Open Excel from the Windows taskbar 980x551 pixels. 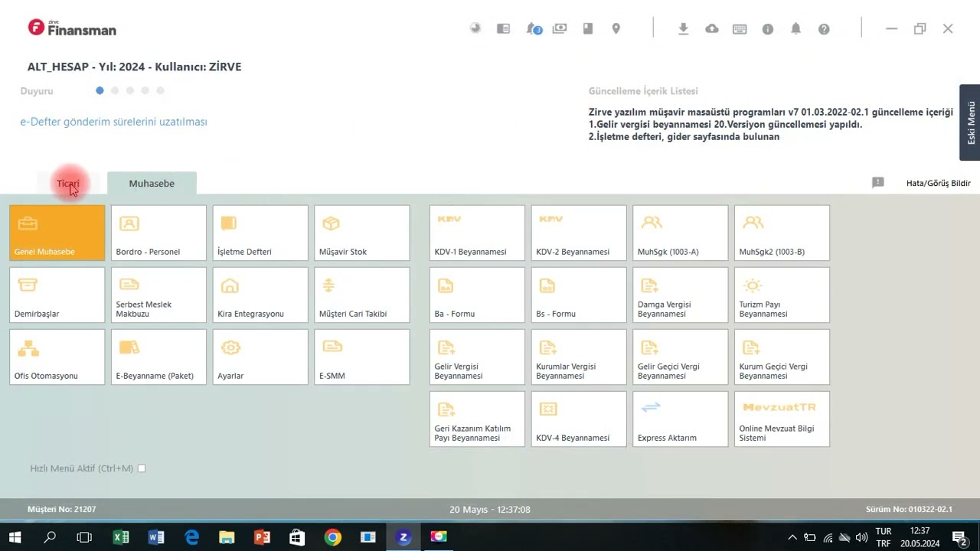(121, 537)
